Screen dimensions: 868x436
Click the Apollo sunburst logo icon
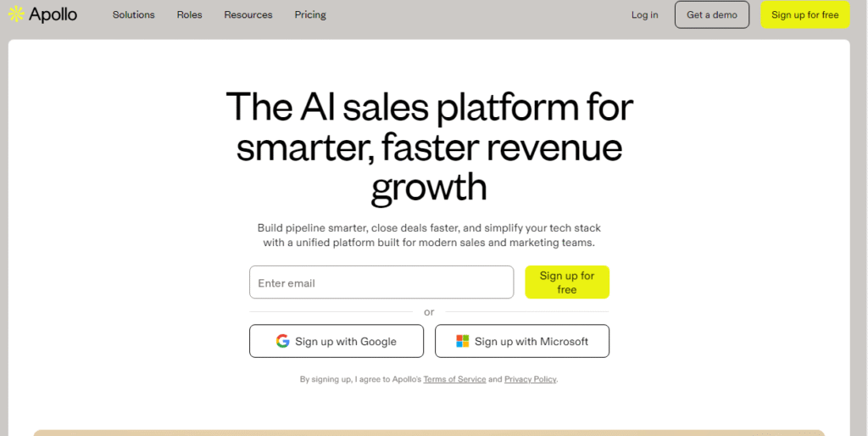coord(15,14)
